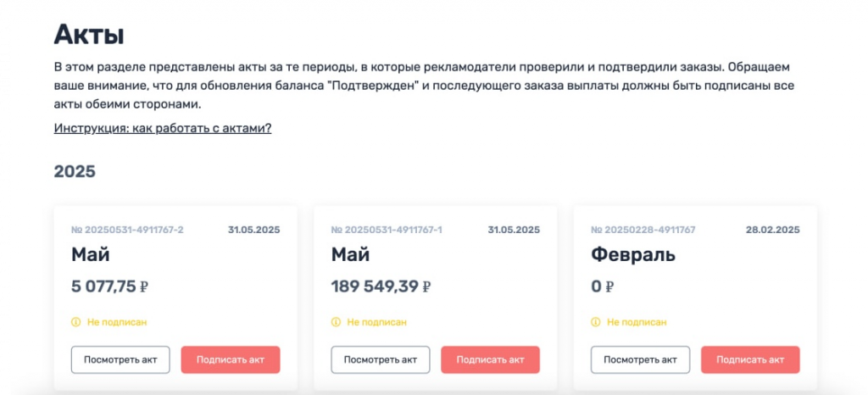Open the "Инструкция: как работать с актами?" link
Viewport: 868px width, 395px height.
click(163, 128)
